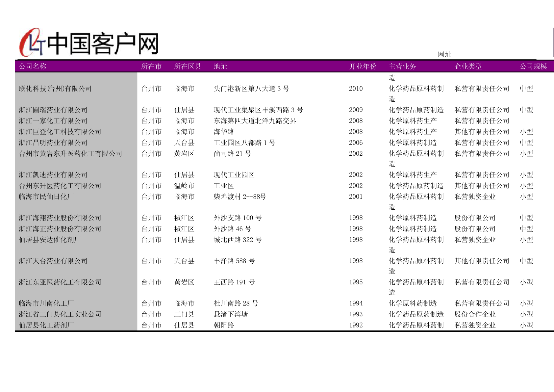This screenshot has width=554, height=392.
Task: Click address 东海第四大道北洋九路交界
Action: (255, 121)
